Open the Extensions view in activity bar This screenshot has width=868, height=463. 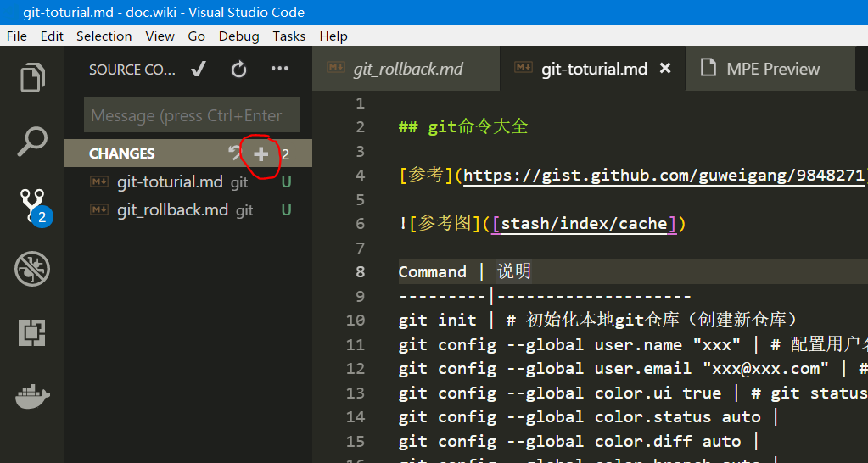(32, 333)
